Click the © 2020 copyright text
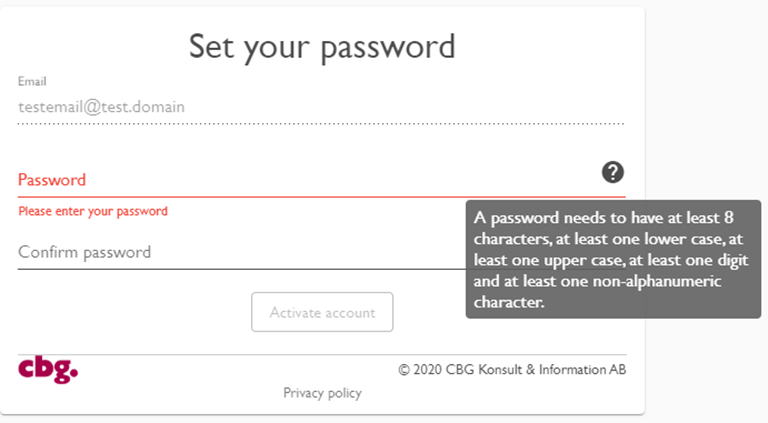 click(x=512, y=370)
